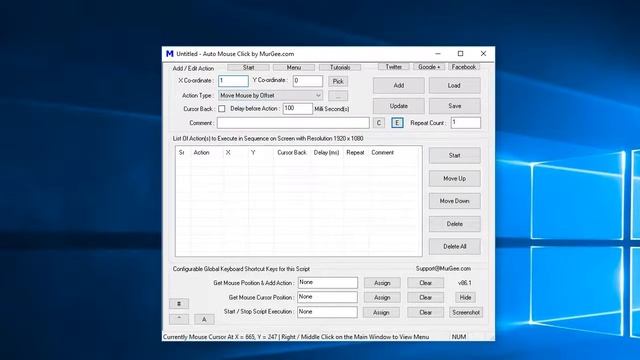Image resolution: width=640 pixels, height=360 pixels.
Task: Click the A button at bottom left
Action: pyautogui.click(x=204, y=319)
